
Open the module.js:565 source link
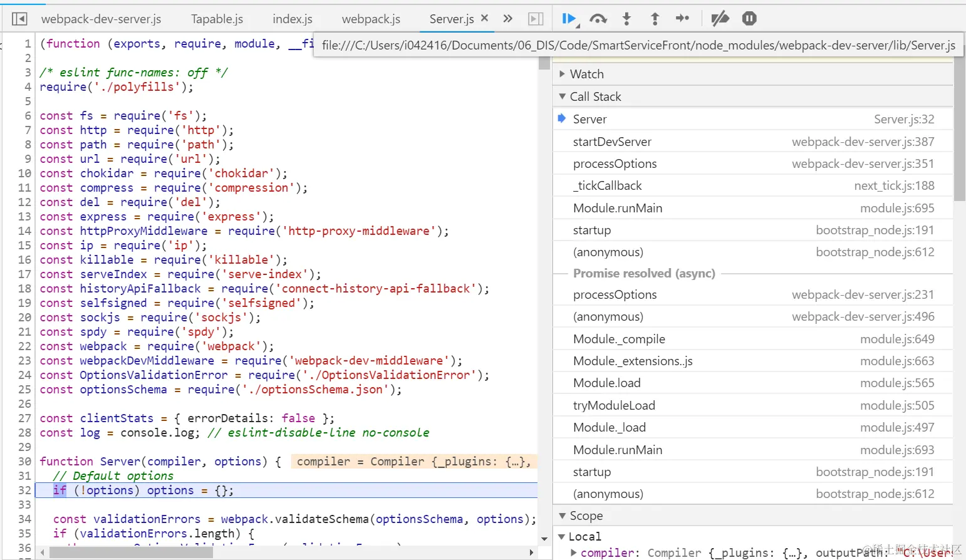[897, 383]
